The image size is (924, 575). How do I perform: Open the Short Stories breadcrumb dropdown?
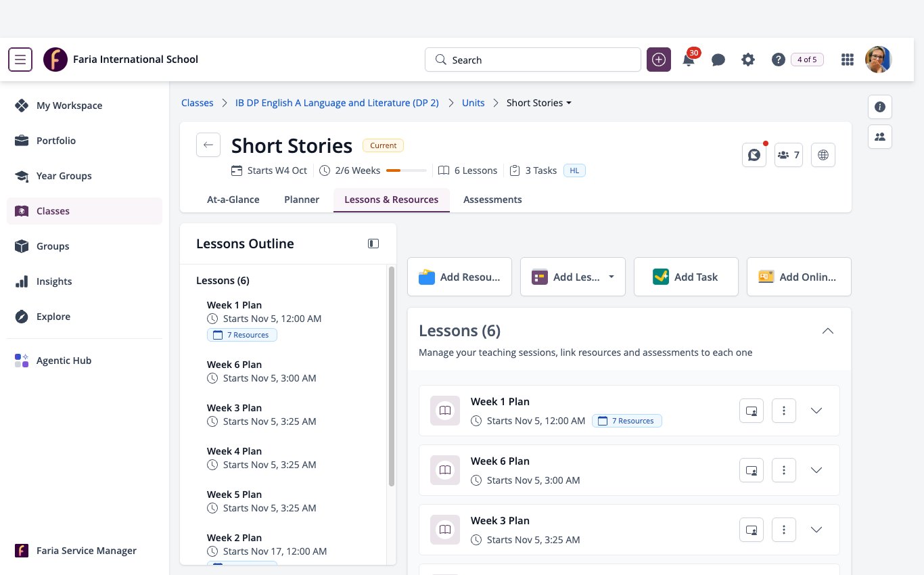coord(539,103)
